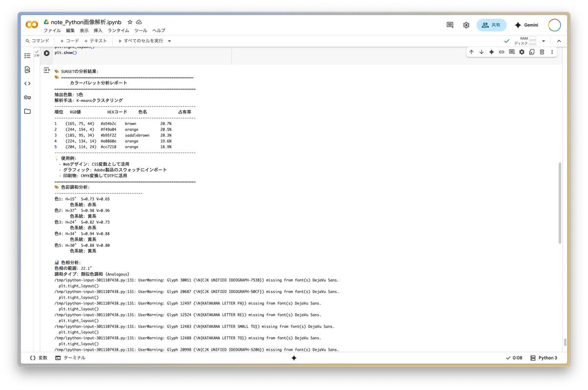Screen dimensions: 588x390
Task: Add a comment from cell toolbar
Action: click(x=512, y=52)
